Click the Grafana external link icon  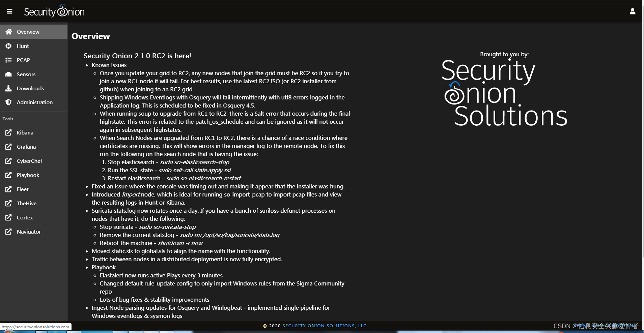coord(8,147)
